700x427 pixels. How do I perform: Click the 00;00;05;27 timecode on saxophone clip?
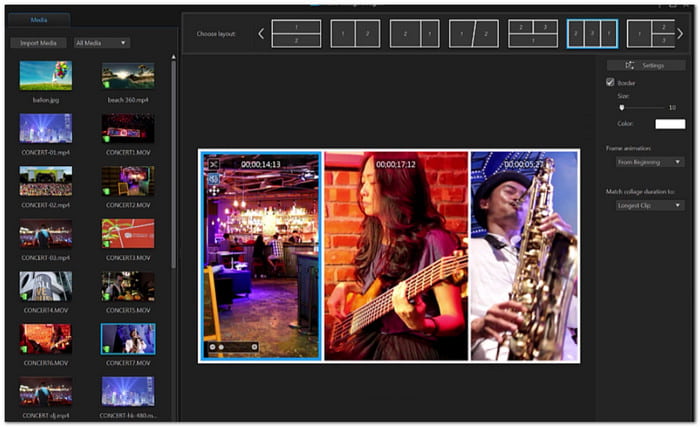pyautogui.click(x=524, y=164)
